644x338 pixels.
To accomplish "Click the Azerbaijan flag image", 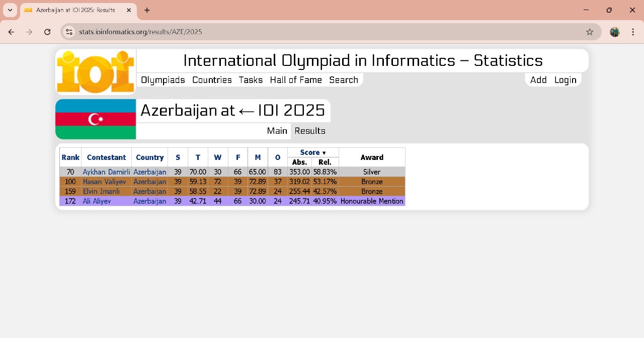I will coord(96,119).
